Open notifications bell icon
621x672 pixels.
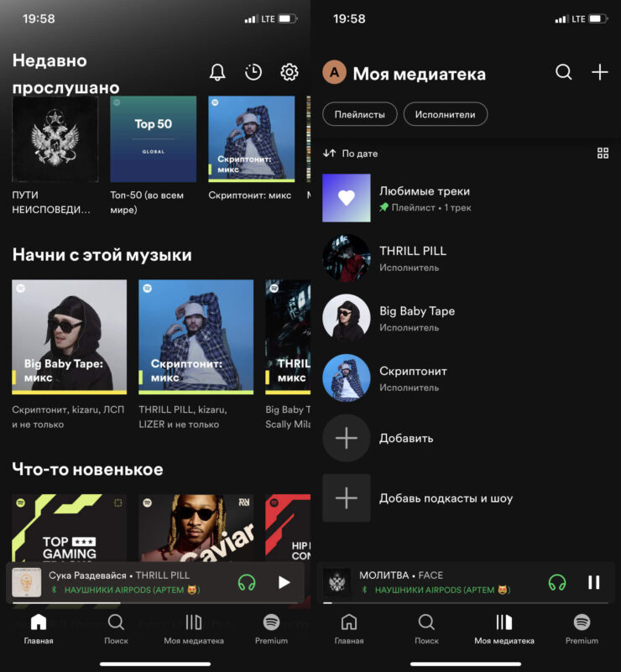[217, 72]
